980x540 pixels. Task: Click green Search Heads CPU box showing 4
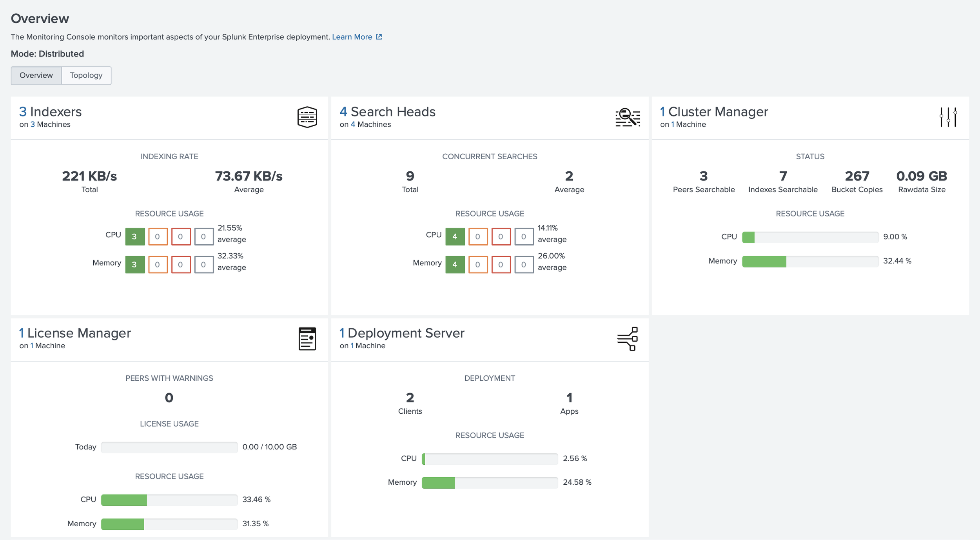pyautogui.click(x=455, y=236)
